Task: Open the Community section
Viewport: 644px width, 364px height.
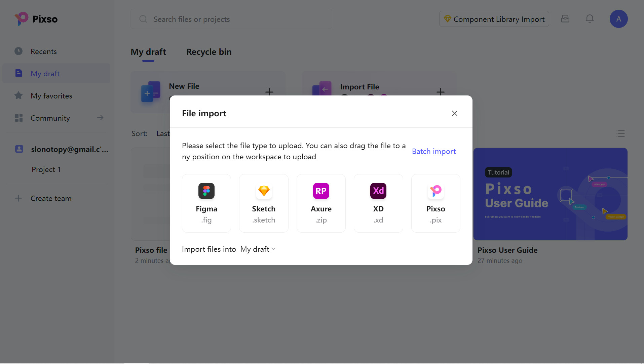Action: [56, 118]
